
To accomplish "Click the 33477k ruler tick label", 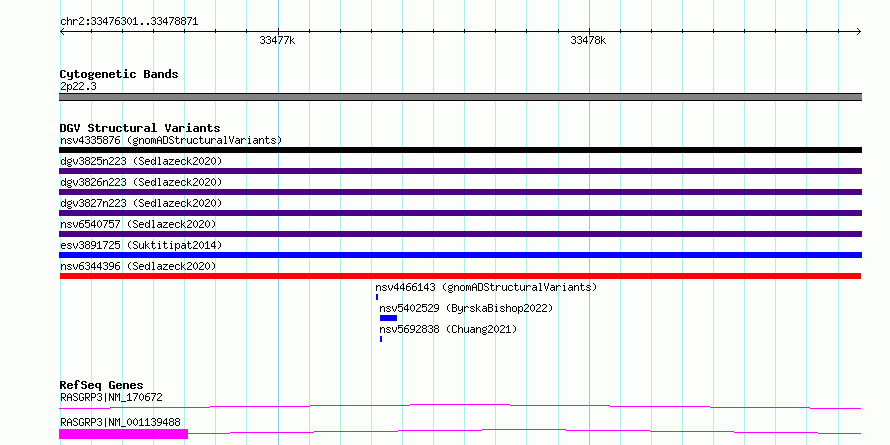I will [x=278, y=40].
